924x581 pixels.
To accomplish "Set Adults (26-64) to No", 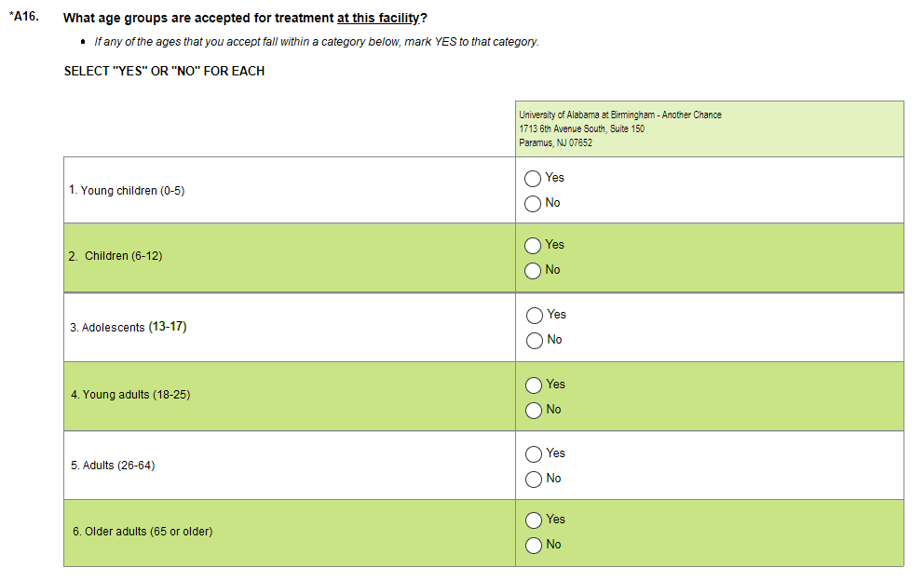I will pos(534,479).
